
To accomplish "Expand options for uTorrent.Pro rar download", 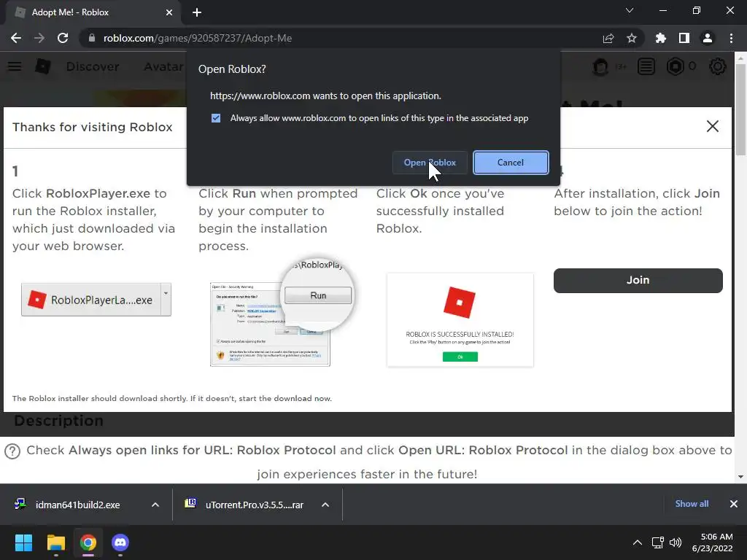I will coord(325,505).
